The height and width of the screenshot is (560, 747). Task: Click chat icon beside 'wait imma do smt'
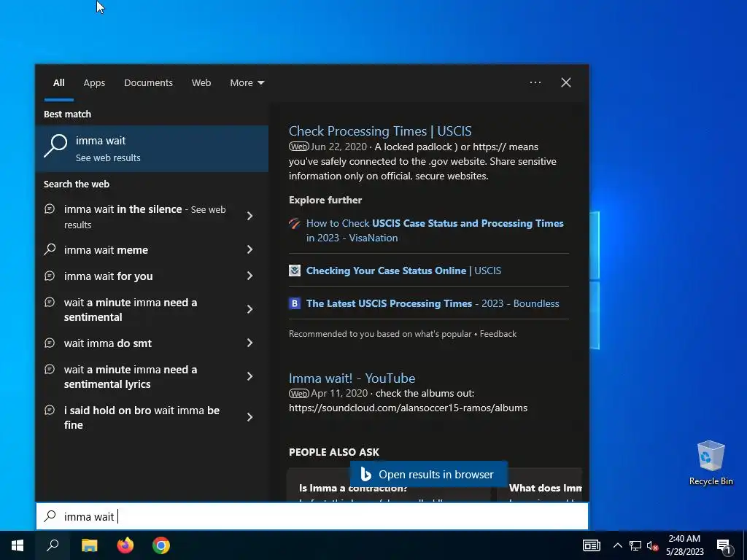[50, 343]
